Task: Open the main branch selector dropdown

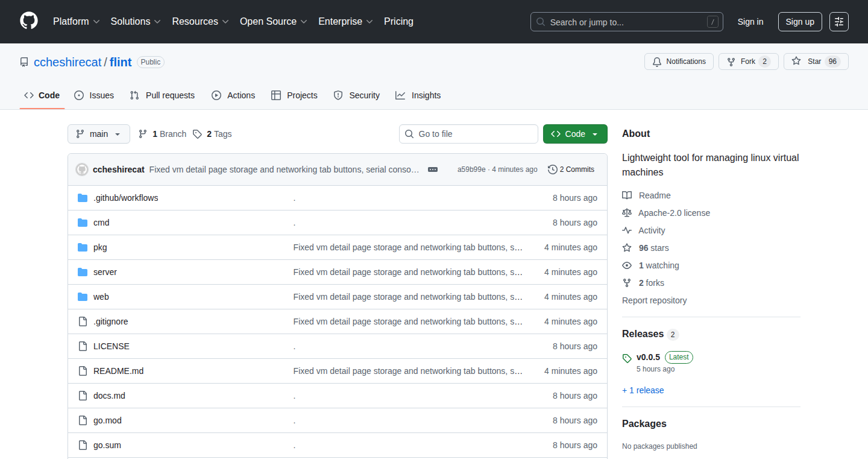Action: tap(99, 134)
